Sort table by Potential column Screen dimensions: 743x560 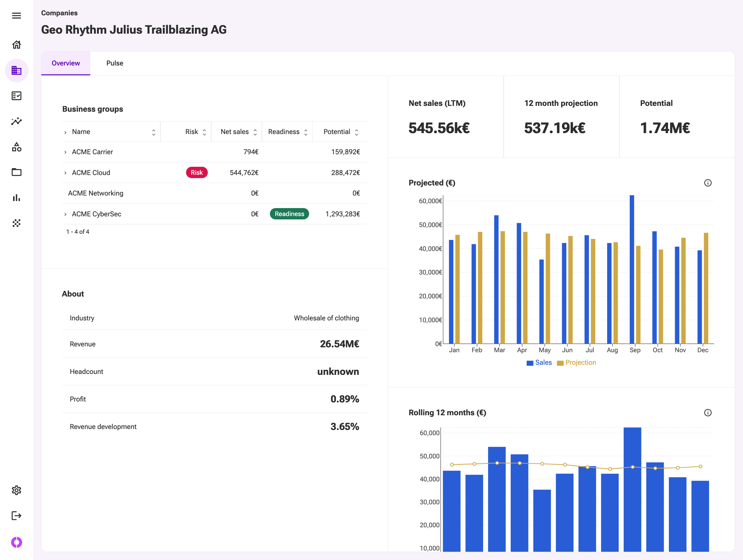(x=357, y=132)
